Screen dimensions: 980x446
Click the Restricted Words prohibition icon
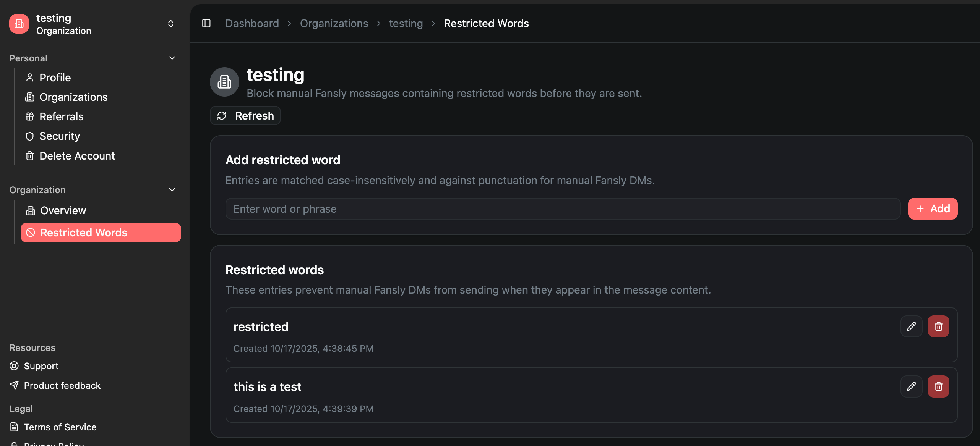click(x=31, y=232)
